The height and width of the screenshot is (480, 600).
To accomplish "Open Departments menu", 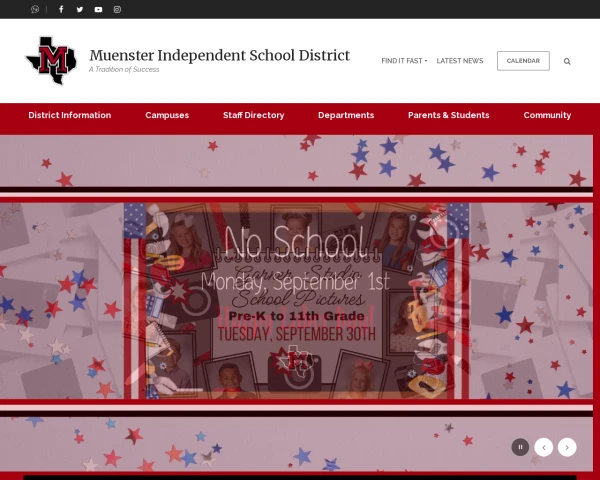I will [346, 115].
